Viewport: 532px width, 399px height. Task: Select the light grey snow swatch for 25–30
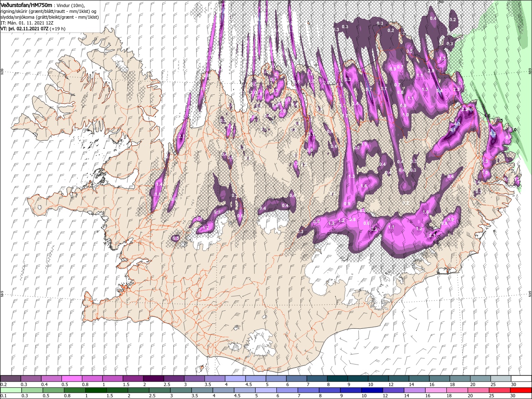click(501, 378)
